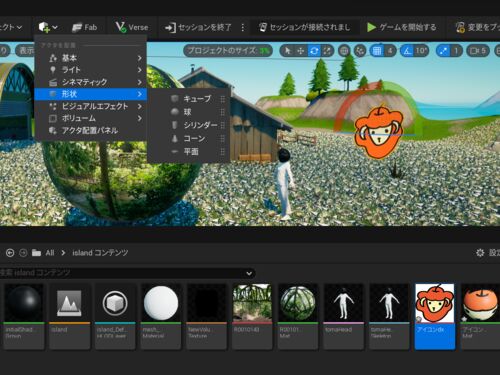The width and height of the screenshot is (500, 375).
Task: Open the search field dropdown arrow
Action: (249, 273)
